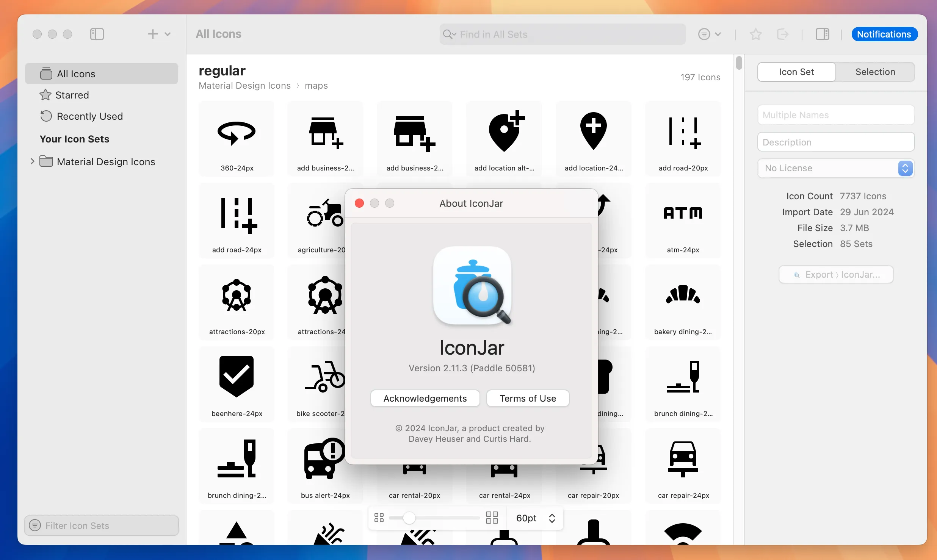The image size is (937, 560).
Task: Close the About IconJar window
Action: point(359,203)
